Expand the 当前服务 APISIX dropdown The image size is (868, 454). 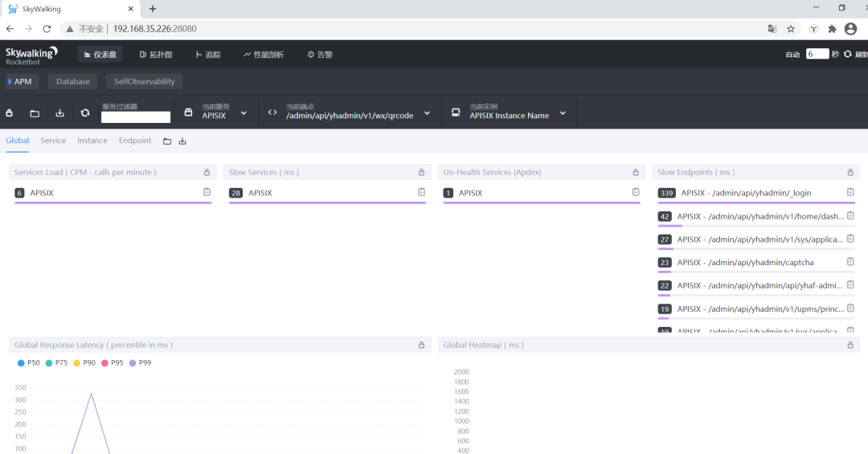[244, 113]
